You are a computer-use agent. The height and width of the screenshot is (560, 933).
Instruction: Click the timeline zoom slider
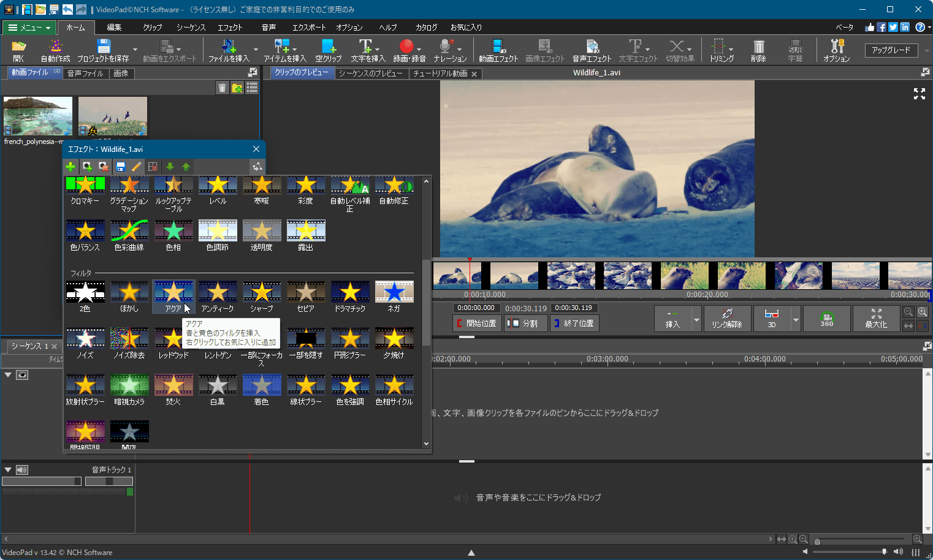[x=861, y=540]
